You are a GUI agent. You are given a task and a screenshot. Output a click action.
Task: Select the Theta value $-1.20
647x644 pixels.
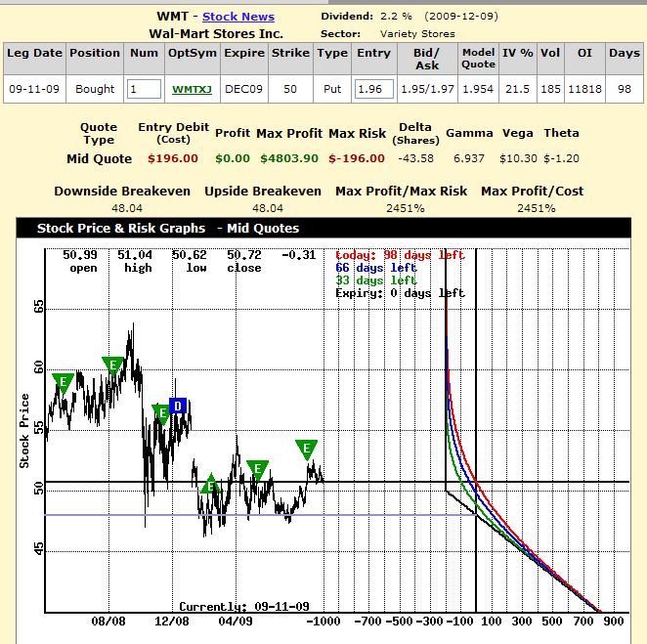[561, 158]
